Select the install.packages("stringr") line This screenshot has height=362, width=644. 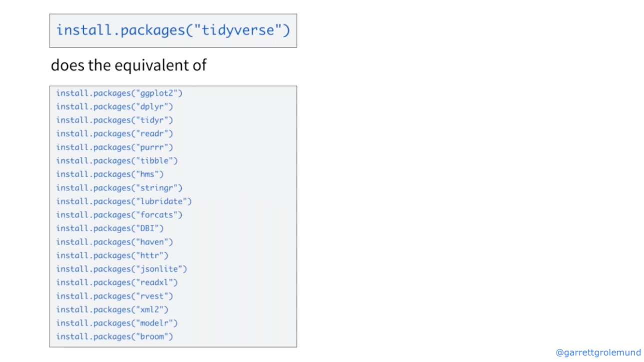tap(119, 188)
